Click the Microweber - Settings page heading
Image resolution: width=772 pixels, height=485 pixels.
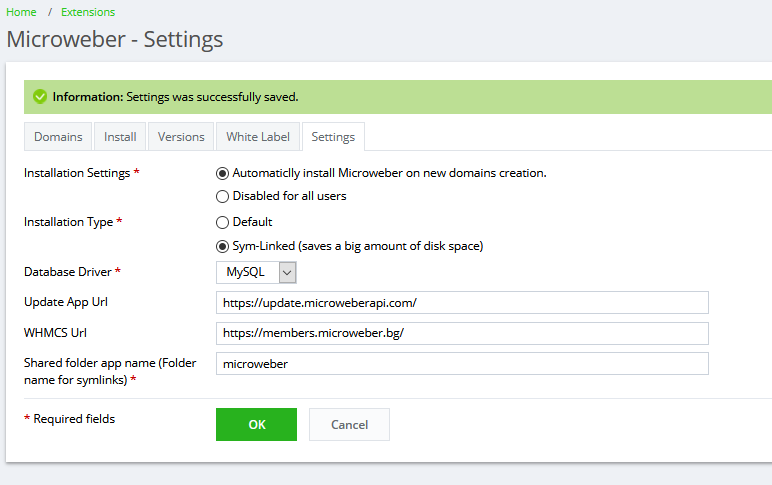coord(115,40)
